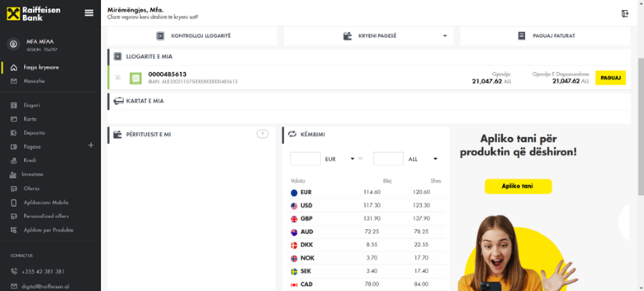This screenshot has height=291, width=644.
Task: Click the wallet icon beside Përfituesit e Mi
Action: click(118, 134)
